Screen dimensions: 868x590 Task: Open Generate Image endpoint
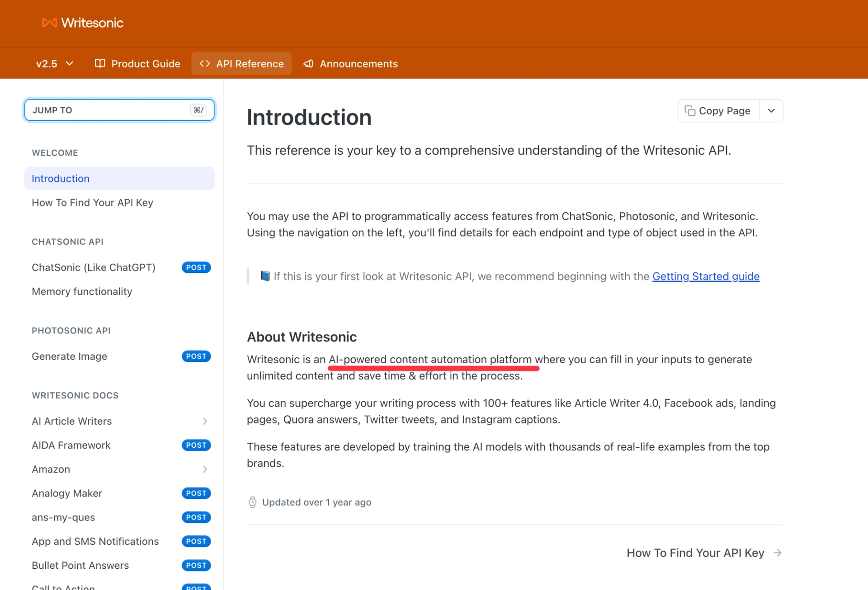tap(119, 356)
